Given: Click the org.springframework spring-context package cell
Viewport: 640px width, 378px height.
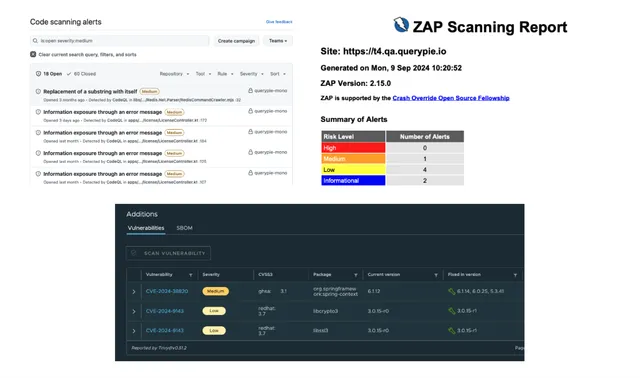Looking at the screenshot, I should [x=336, y=291].
